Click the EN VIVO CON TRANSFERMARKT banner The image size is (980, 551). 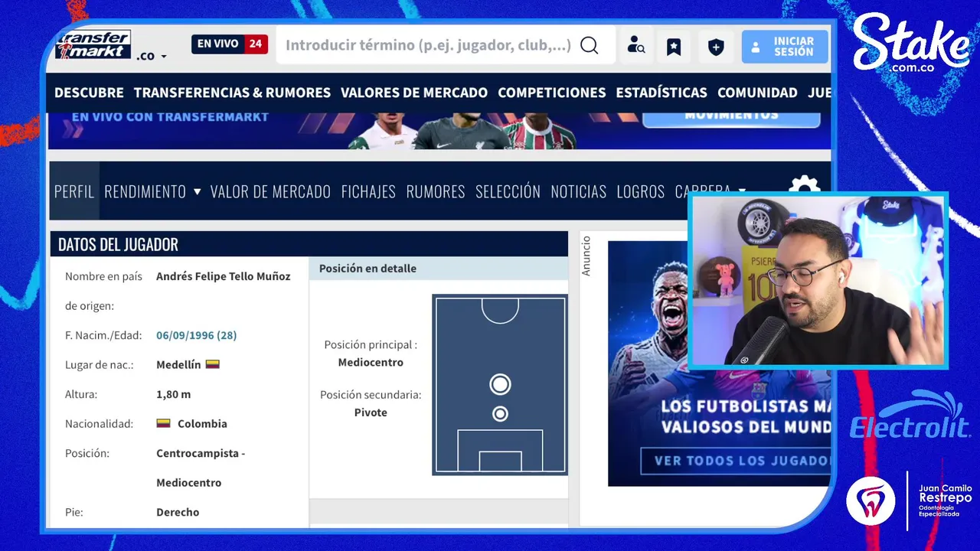[x=170, y=117]
